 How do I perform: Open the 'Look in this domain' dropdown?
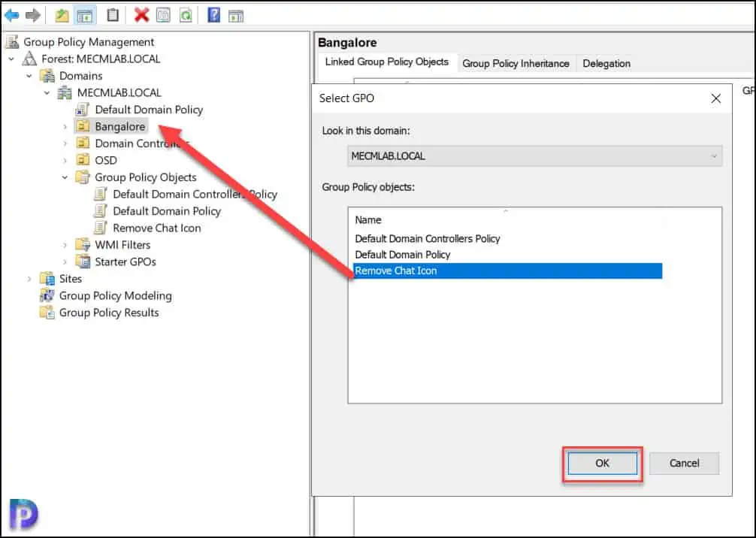pos(535,156)
